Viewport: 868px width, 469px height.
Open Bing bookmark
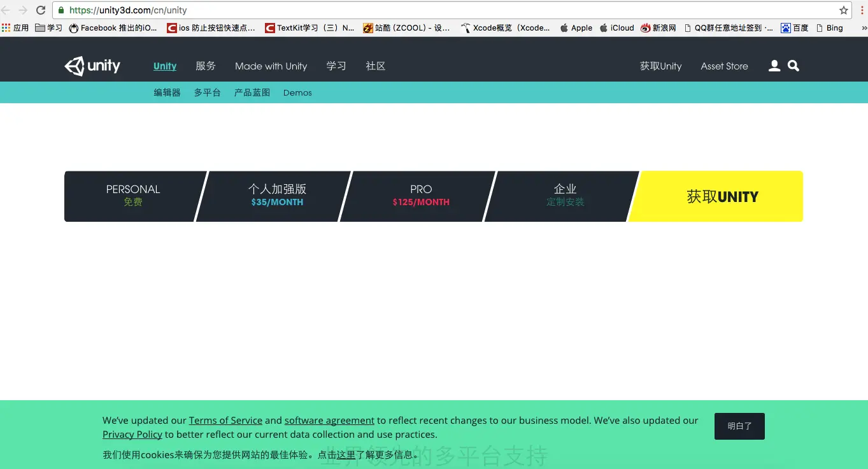[x=829, y=28]
